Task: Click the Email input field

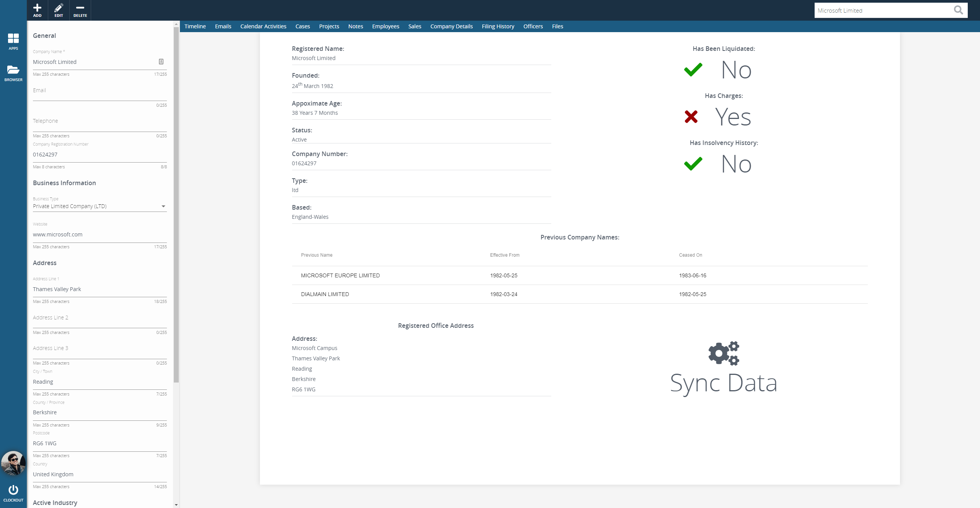Action: 100,94
